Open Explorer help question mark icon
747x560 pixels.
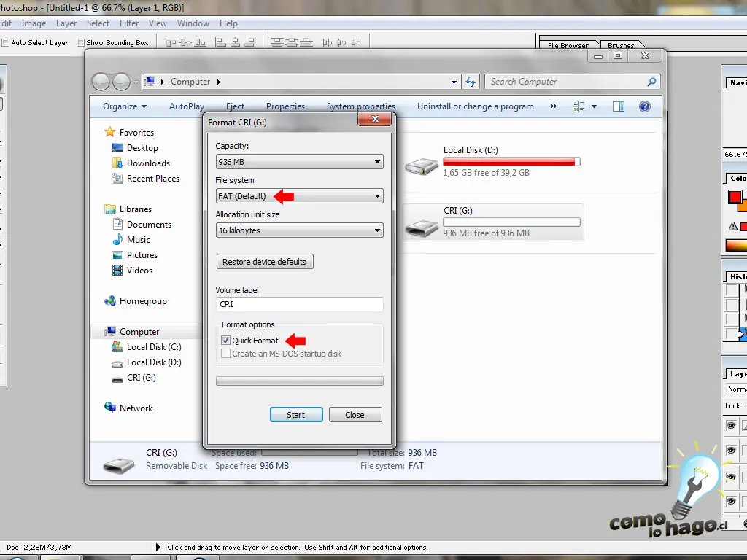point(645,106)
